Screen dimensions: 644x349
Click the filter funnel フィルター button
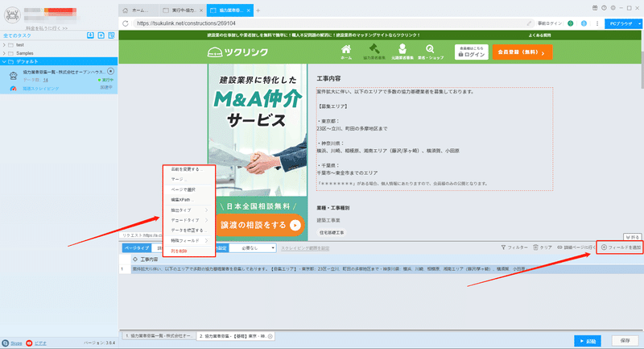(x=514, y=247)
